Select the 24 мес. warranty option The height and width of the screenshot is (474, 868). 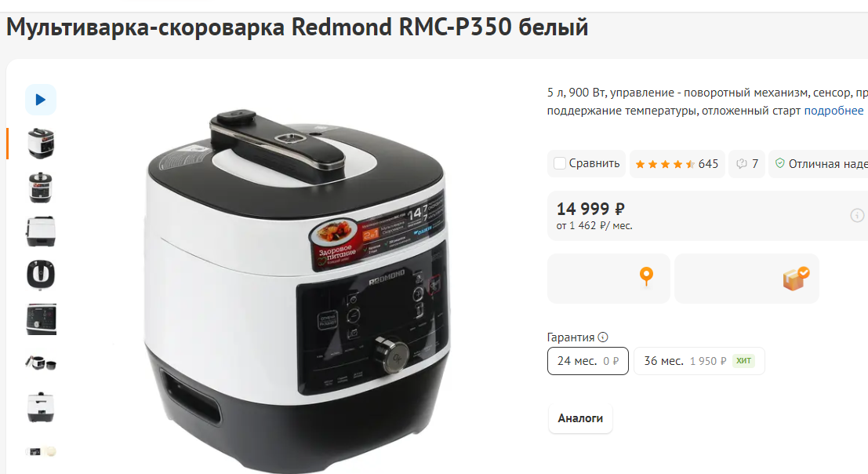point(588,361)
